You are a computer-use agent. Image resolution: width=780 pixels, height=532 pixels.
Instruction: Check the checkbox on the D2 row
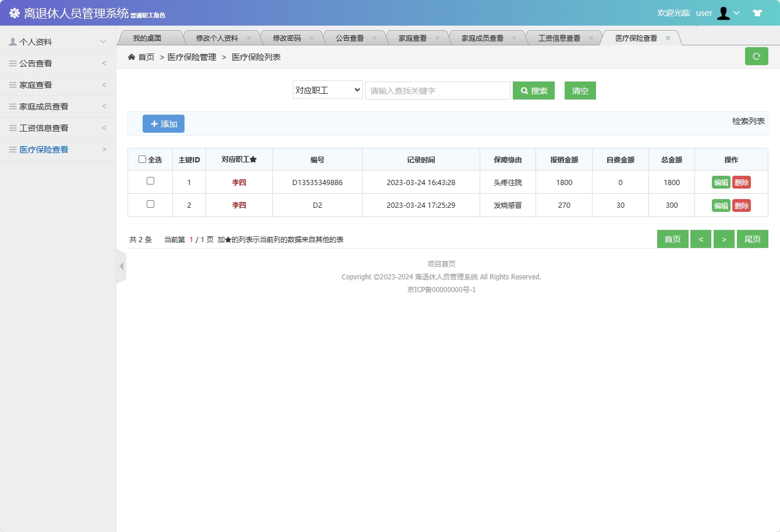pos(150,205)
